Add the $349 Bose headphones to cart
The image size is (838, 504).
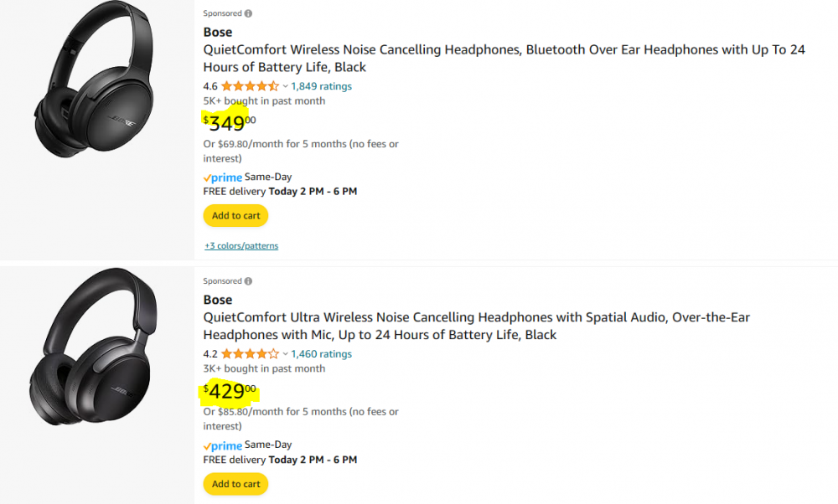pyautogui.click(x=235, y=216)
